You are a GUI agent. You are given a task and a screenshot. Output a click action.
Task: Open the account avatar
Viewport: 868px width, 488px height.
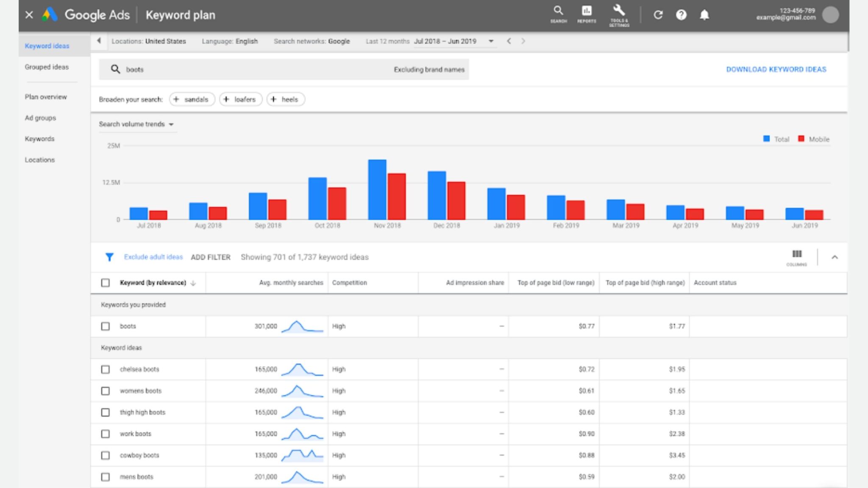(x=832, y=14)
